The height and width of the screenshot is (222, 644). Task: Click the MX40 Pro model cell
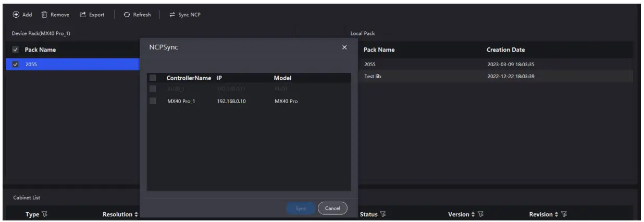point(286,101)
